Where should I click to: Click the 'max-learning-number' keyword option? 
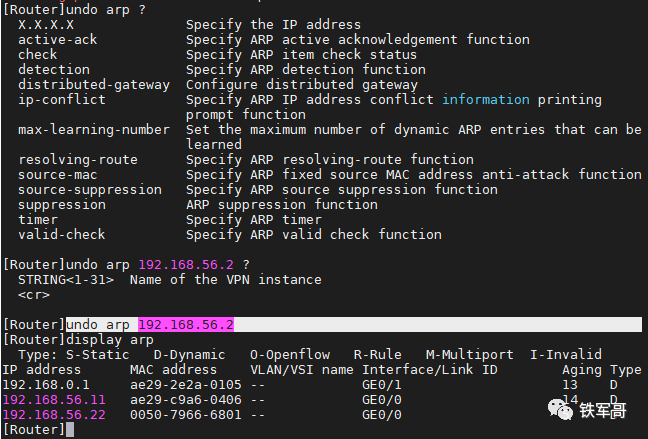pos(94,130)
